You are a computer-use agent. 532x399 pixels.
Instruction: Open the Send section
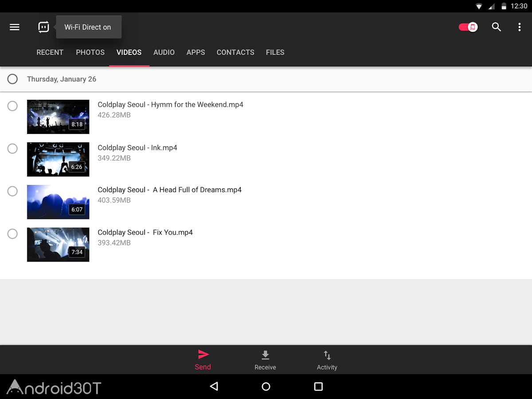click(203, 360)
